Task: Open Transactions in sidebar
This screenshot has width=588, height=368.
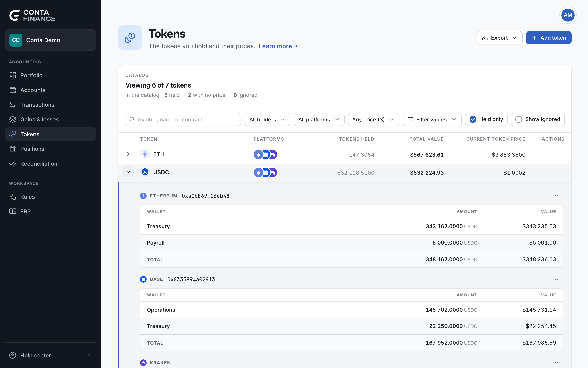Action: point(50,105)
